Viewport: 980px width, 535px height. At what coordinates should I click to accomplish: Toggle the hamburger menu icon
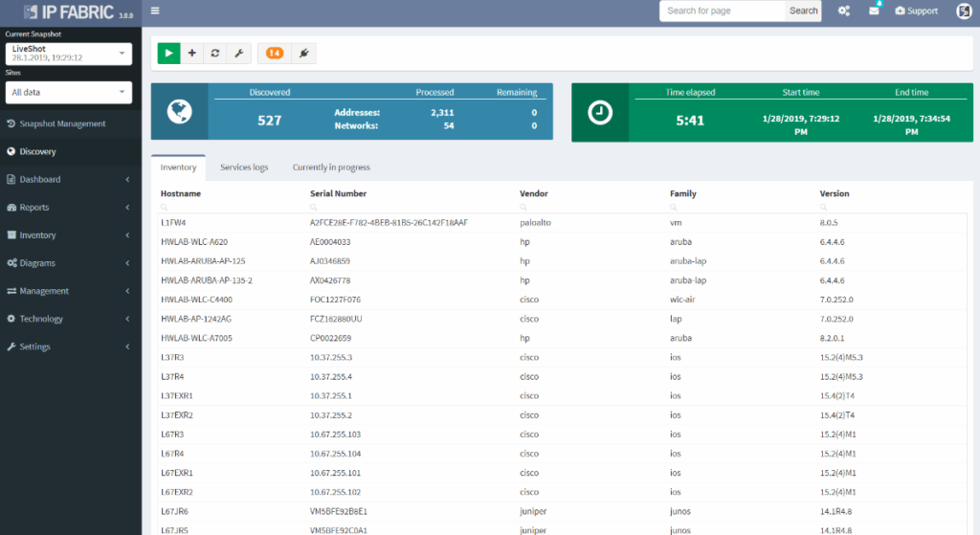pos(155,11)
